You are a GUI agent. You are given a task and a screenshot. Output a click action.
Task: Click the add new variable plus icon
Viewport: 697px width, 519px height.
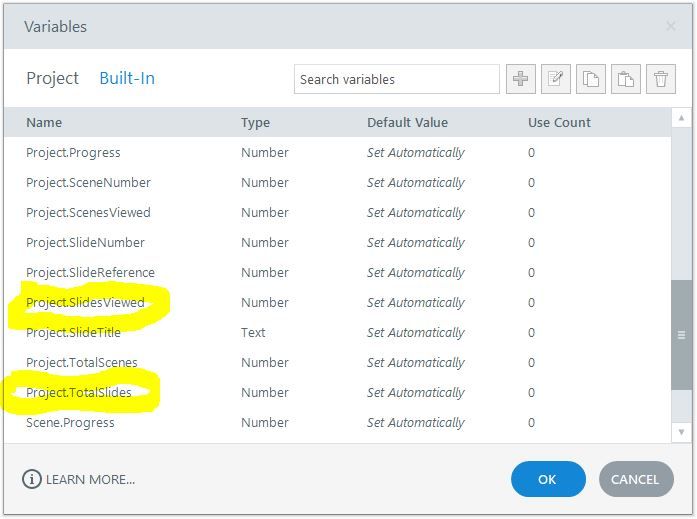(x=521, y=80)
